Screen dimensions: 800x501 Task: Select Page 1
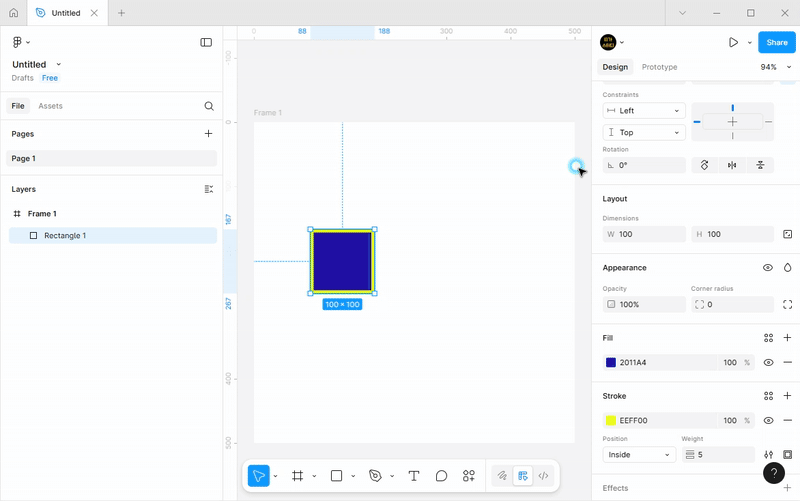112,158
